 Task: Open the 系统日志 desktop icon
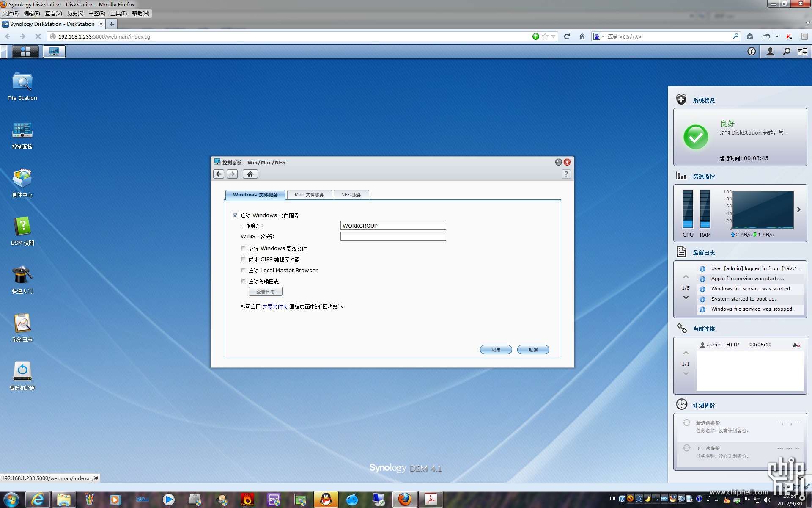[x=22, y=328]
